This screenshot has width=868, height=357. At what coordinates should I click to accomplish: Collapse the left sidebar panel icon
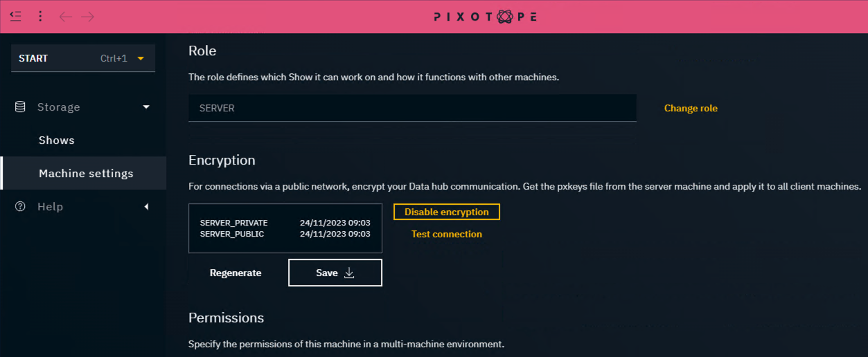click(16, 16)
